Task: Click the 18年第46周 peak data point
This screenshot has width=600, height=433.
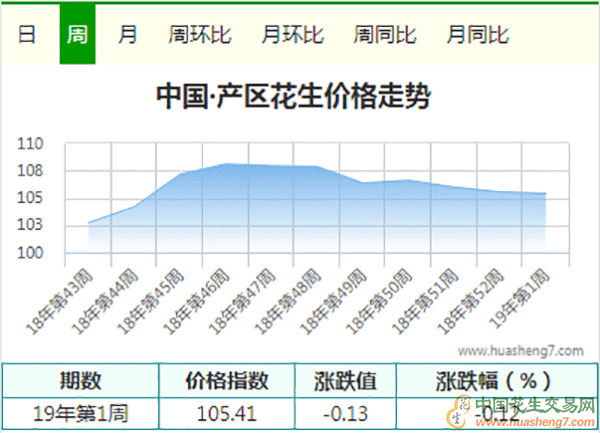Action: [x=226, y=164]
